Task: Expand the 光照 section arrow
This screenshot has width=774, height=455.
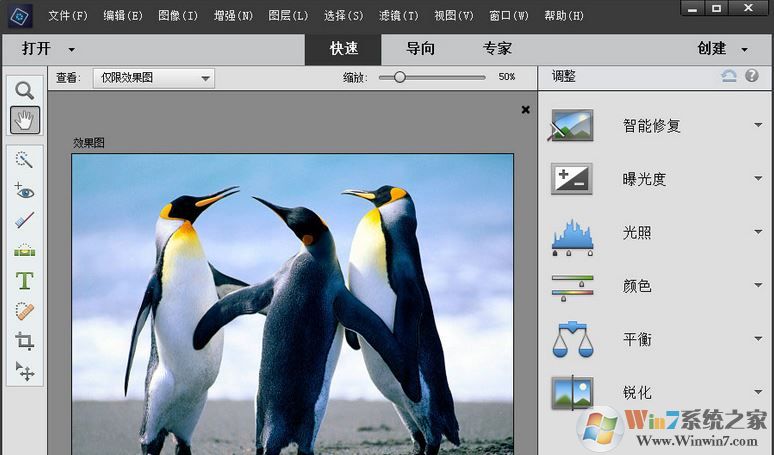Action: click(758, 232)
